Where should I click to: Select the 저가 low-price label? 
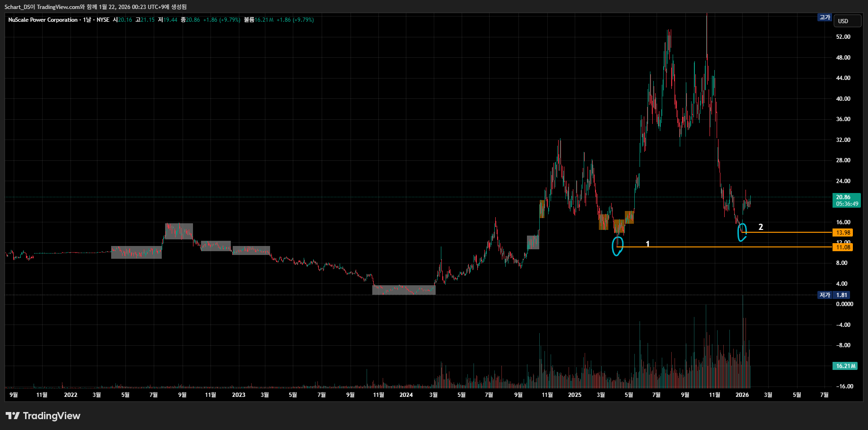825,295
